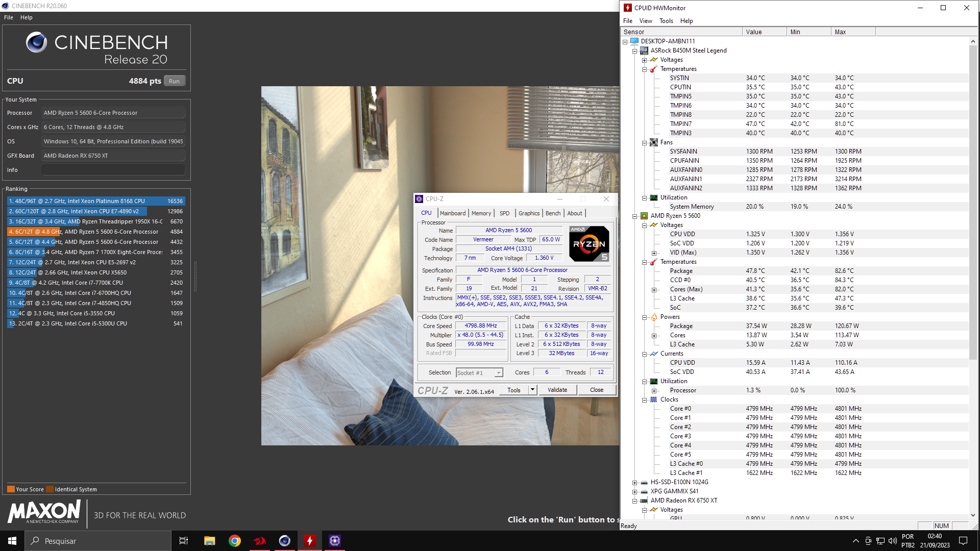980x551 pixels.
Task: Open Task View on the taskbar
Action: [184, 541]
